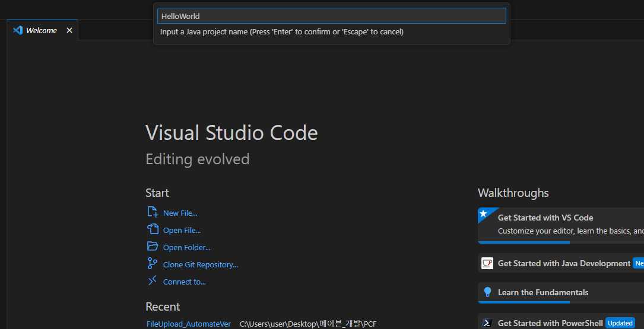Click the light bulb icon beside Learn the Fundamentals
The width and height of the screenshot is (644, 329).
click(487, 292)
